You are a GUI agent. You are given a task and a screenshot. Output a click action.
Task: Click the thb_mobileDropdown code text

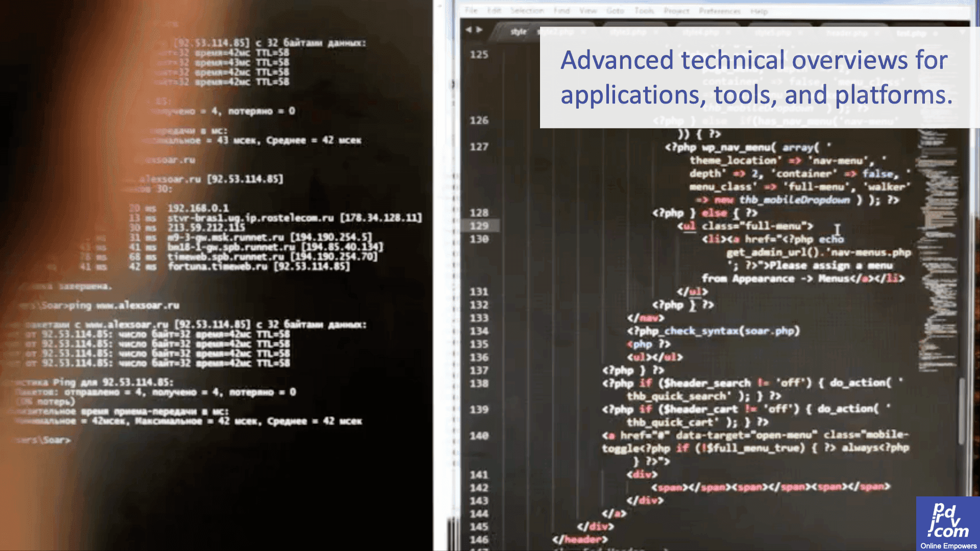point(795,200)
